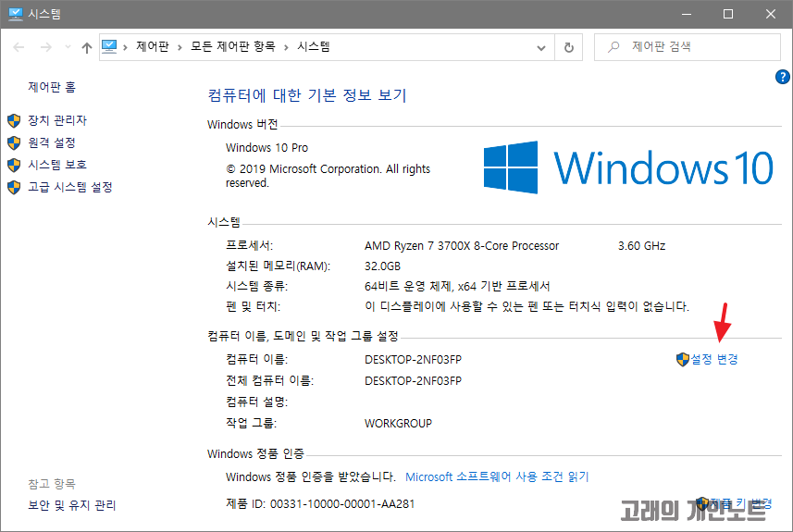This screenshot has width=793, height=532.
Task: Click the computer icon in address bar
Action: (109, 46)
